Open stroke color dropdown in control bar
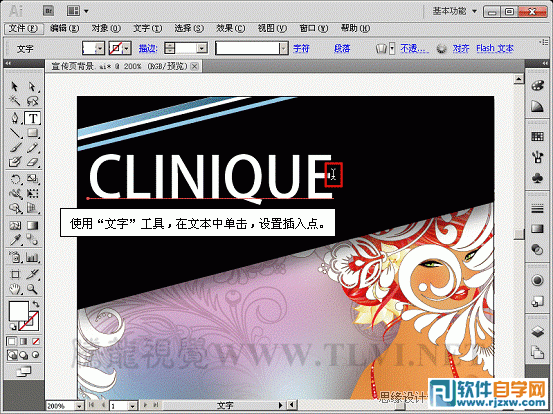 click(127, 48)
